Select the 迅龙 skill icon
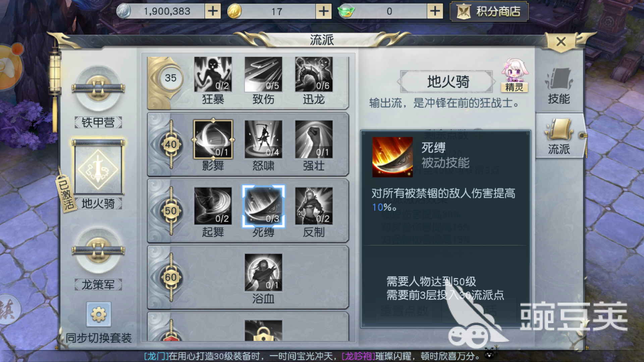Image resolution: width=644 pixels, height=362 pixels. click(x=314, y=74)
